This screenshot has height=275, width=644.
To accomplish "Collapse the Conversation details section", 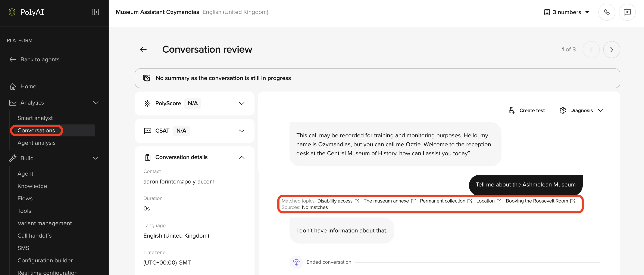I will (241, 157).
